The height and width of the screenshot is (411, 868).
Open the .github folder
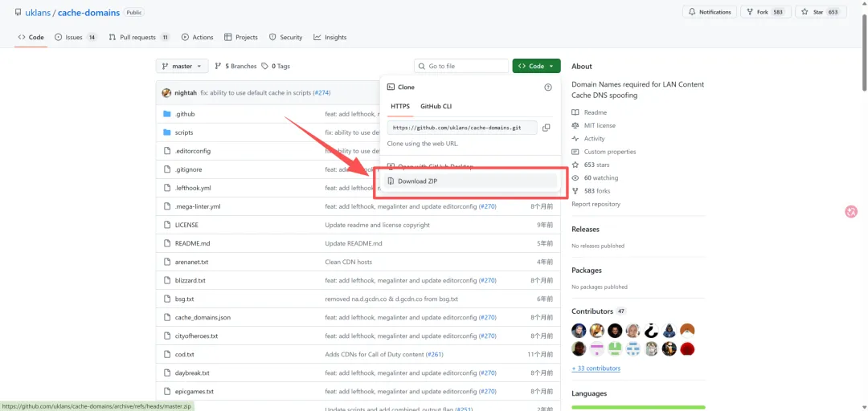click(185, 114)
